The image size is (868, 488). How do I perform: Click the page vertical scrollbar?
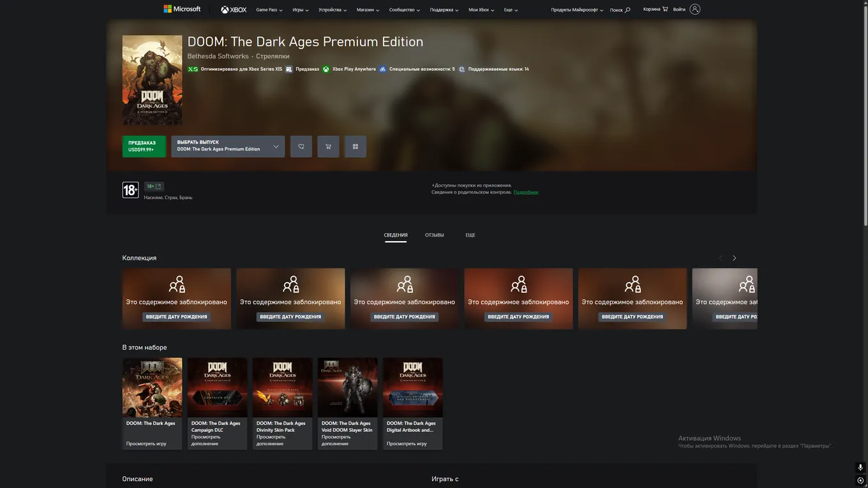865,115
